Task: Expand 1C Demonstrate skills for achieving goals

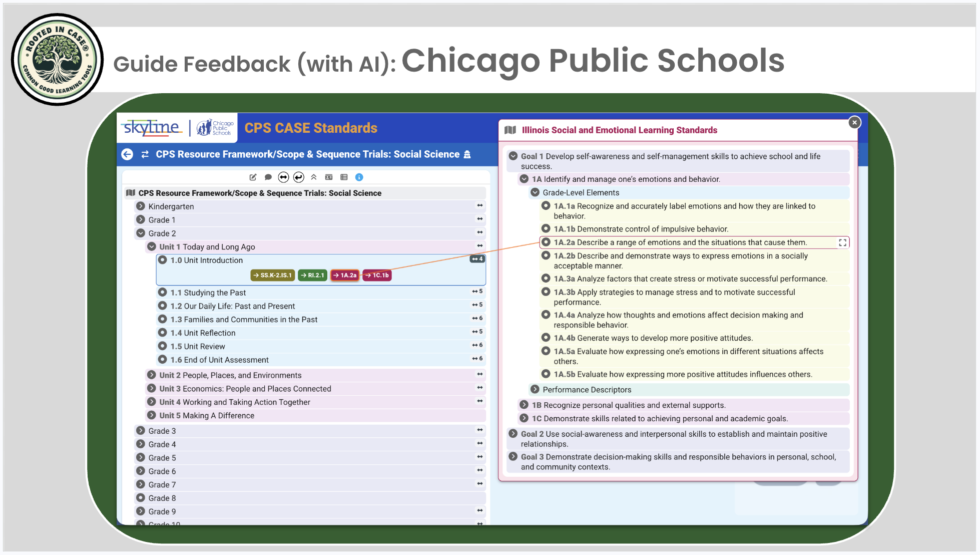Action: 524,418
